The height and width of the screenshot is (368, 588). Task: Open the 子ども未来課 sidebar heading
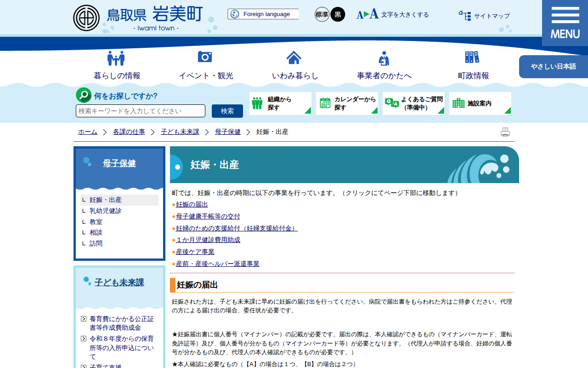[x=119, y=282]
